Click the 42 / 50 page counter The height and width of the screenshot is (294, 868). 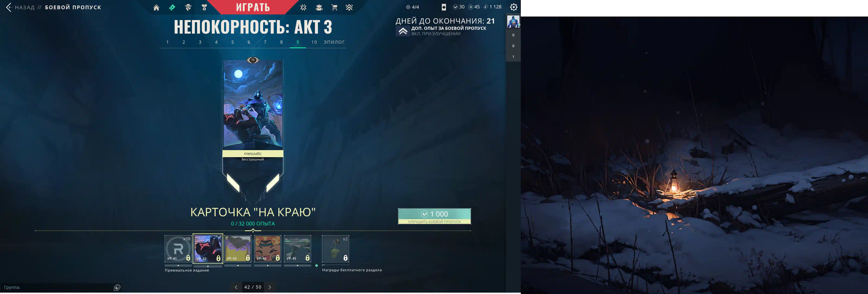[253, 287]
